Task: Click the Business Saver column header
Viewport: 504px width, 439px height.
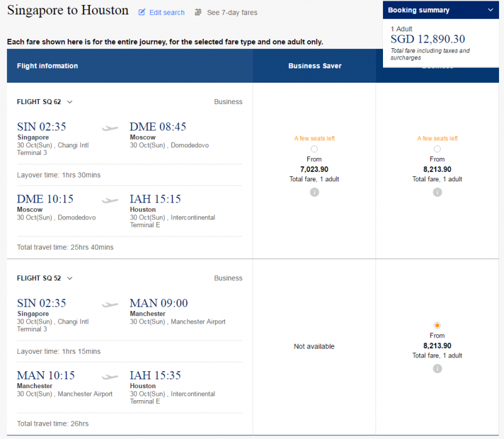Action: [315, 66]
